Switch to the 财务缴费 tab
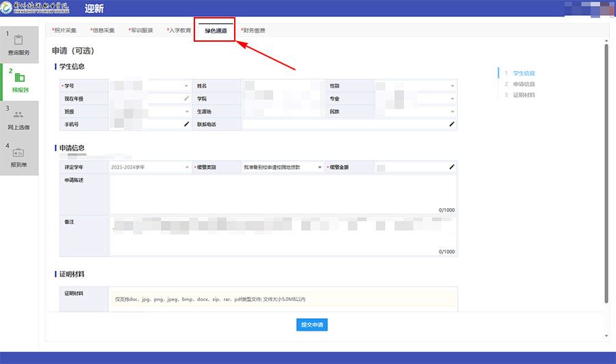The width and height of the screenshot is (616, 364). [x=253, y=31]
